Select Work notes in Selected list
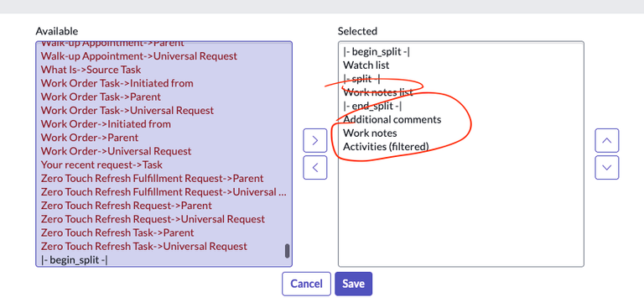644x308 pixels. click(370, 133)
